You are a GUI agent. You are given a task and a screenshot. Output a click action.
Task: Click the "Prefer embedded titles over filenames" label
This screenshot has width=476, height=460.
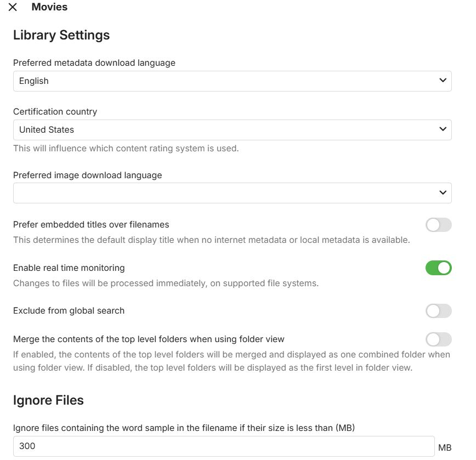(x=91, y=225)
